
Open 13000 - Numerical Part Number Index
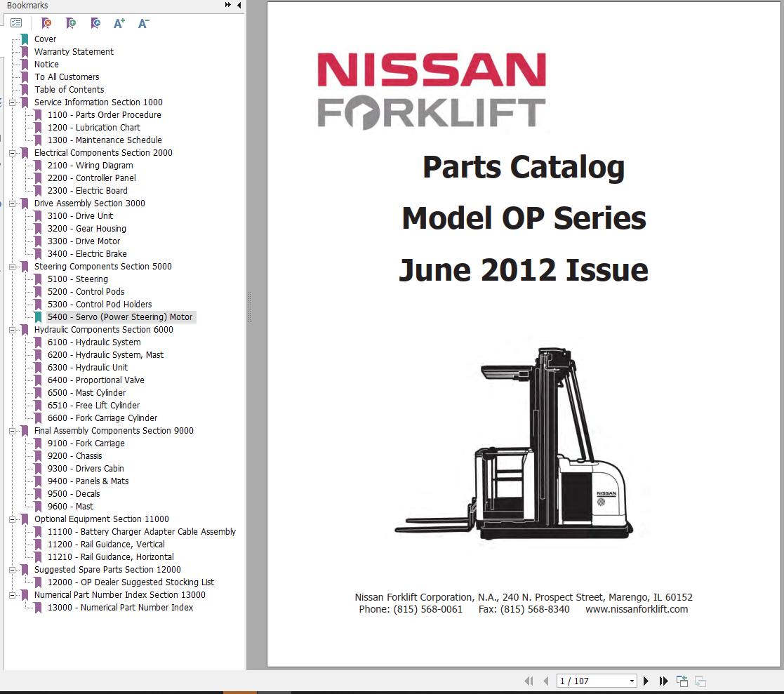coord(120,608)
